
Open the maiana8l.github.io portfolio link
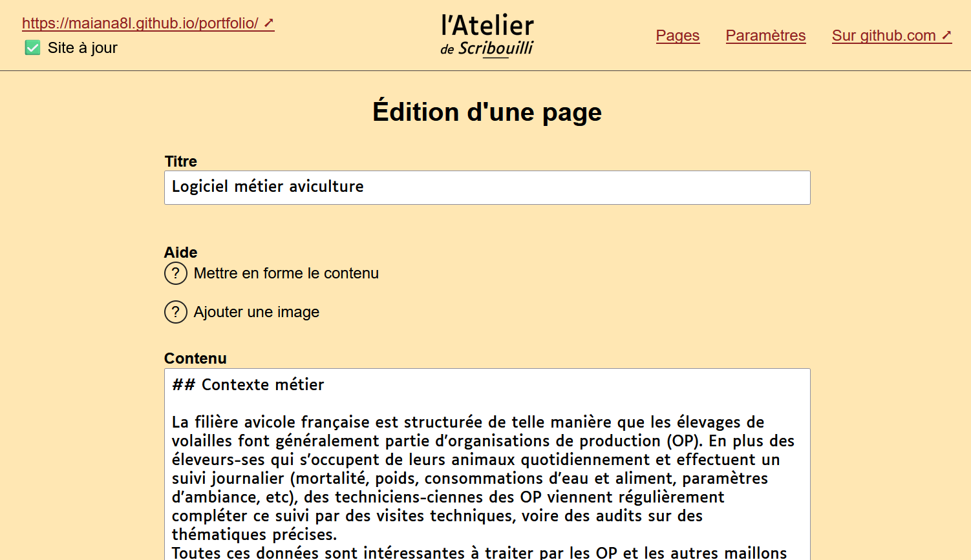click(148, 23)
